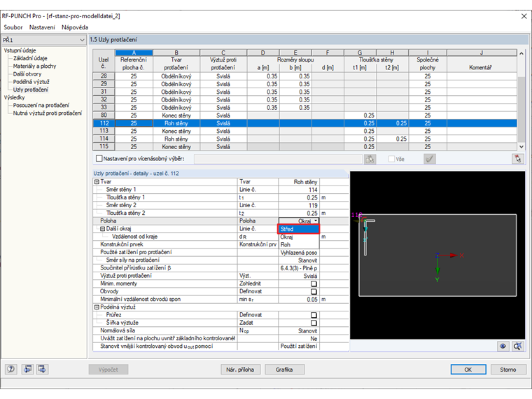Click the table scrollbar down arrow

pos(521,146)
